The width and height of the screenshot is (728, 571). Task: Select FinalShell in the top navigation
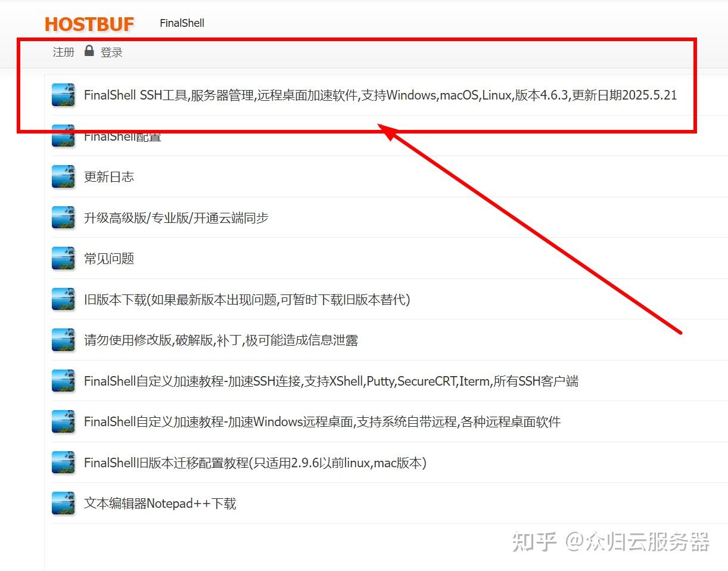[x=181, y=23]
